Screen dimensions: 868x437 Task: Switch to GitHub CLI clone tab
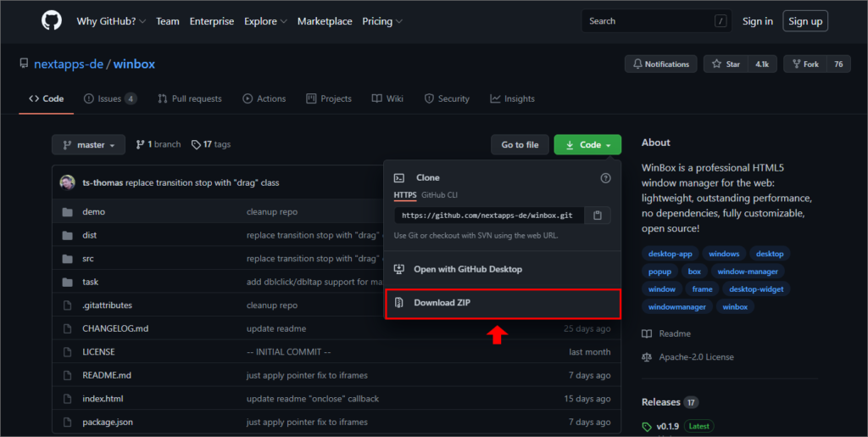coord(440,195)
